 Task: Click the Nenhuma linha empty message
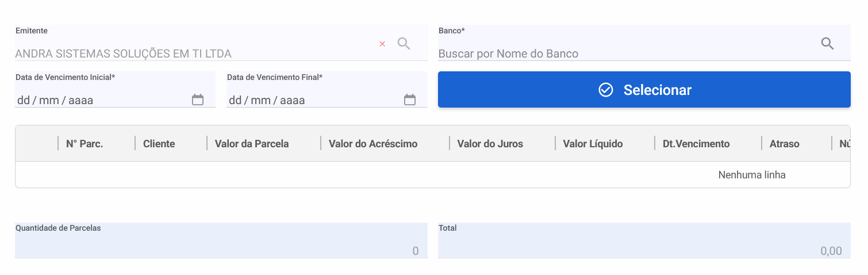[752, 175]
